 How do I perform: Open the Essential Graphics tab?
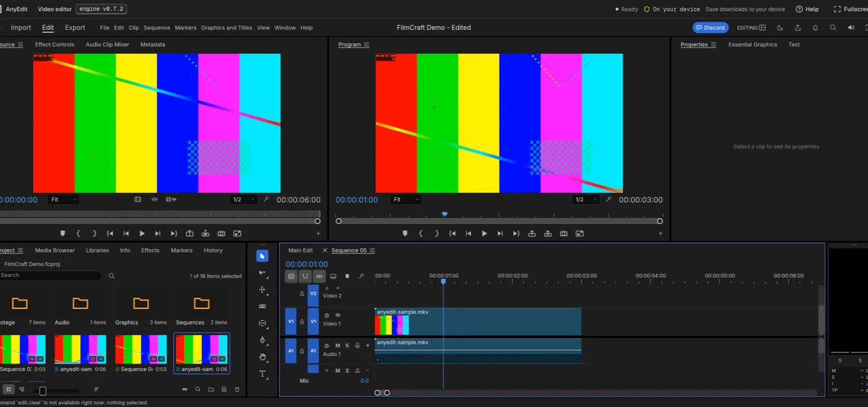[x=753, y=45]
